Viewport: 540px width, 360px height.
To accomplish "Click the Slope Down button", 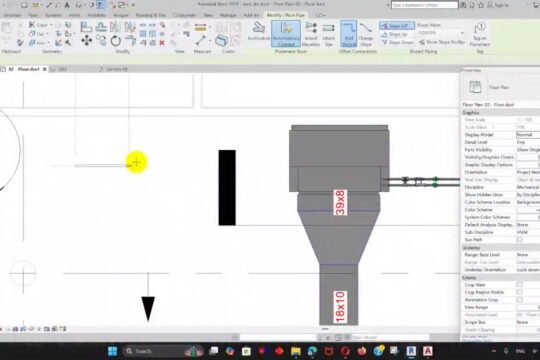I will coord(397,42).
